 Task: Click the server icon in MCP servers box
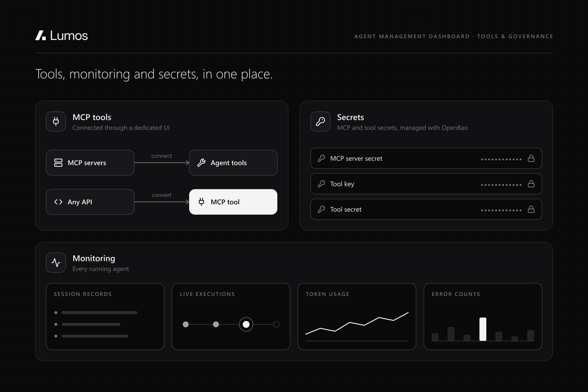(x=58, y=163)
